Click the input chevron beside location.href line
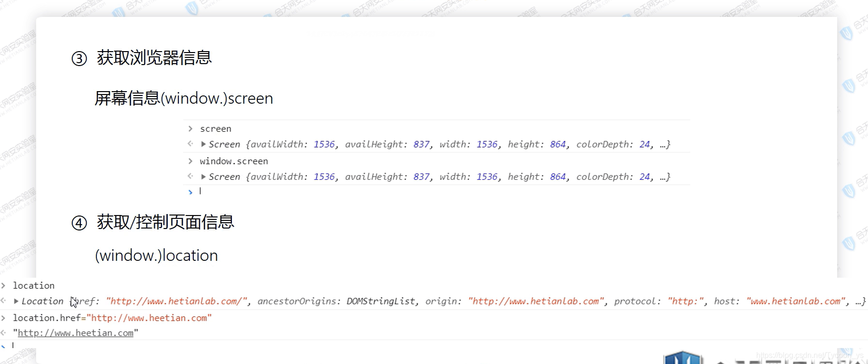The width and height of the screenshot is (868, 364). point(3,318)
